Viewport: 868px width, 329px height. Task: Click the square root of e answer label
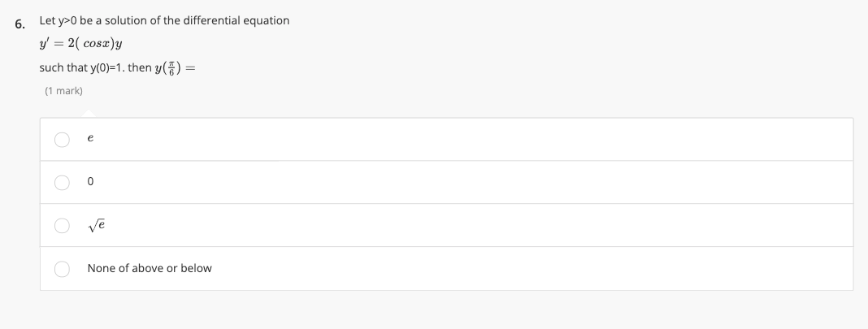tap(96, 225)
